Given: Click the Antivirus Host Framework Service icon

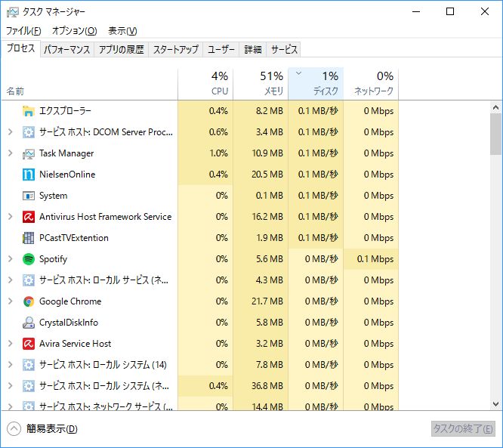Looking at the screenshot, I should [x=29, y=217].
